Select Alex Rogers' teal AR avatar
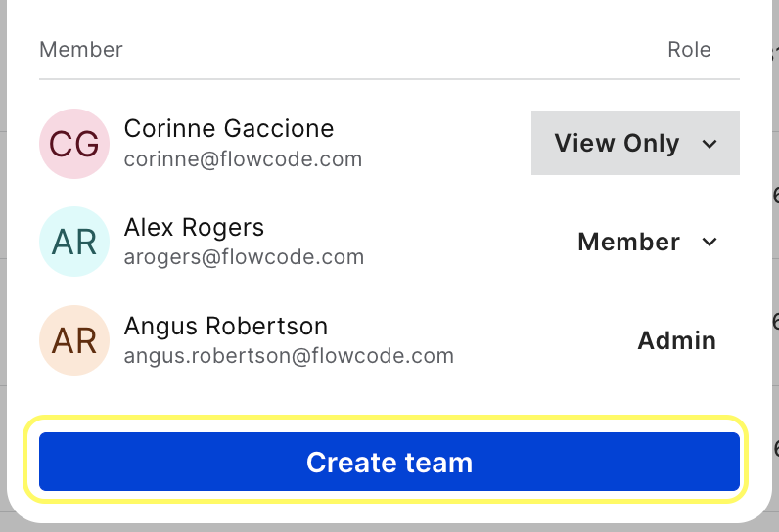The width and height of the screenshot is (779, 532). pos(74,242)
